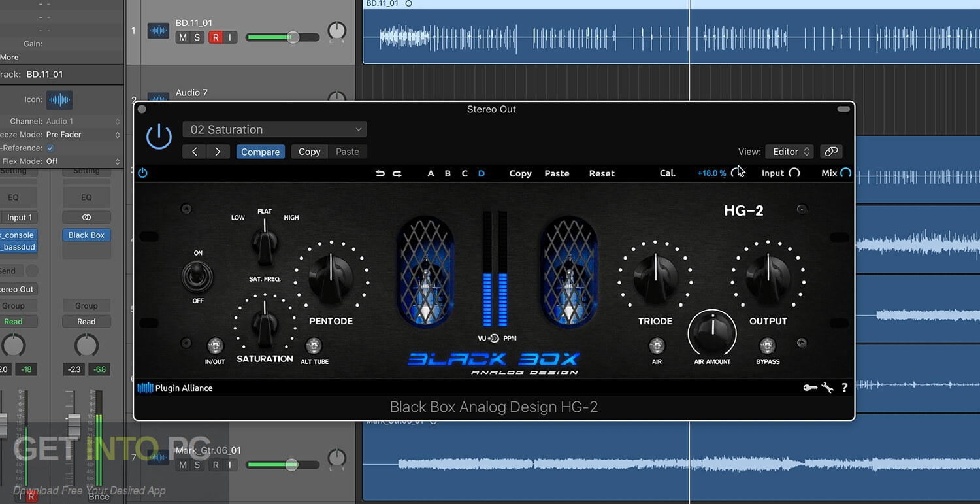Click Reset in the plugin toolbar
This screenshot has width=980, height=504.
(602, 173)
